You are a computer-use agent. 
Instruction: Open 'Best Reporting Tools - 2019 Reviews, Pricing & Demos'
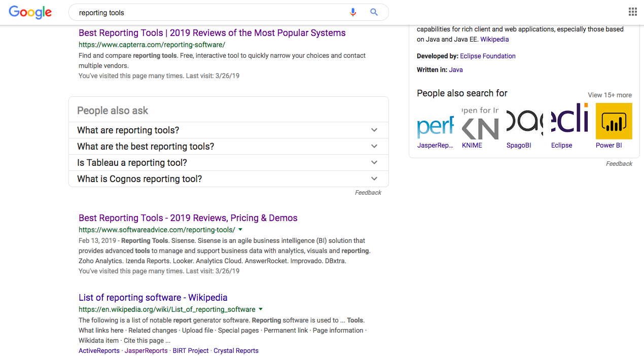coord(188,218)
